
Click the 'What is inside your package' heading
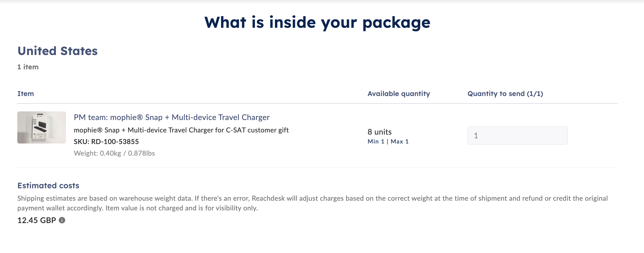(x=317, y=22)
